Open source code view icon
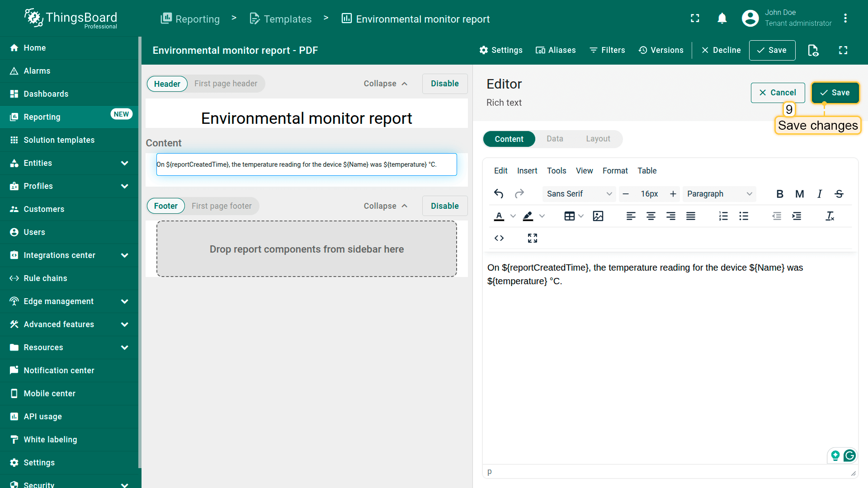This screenshot has width=868, height=488. pos(499,238)
